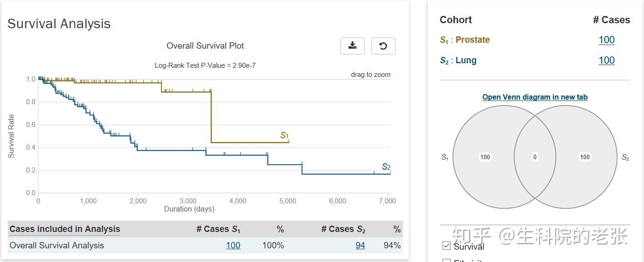The image size is (644, 262).
Task: Click the 'drag to zoom' hint text
Action: point(370,75)
